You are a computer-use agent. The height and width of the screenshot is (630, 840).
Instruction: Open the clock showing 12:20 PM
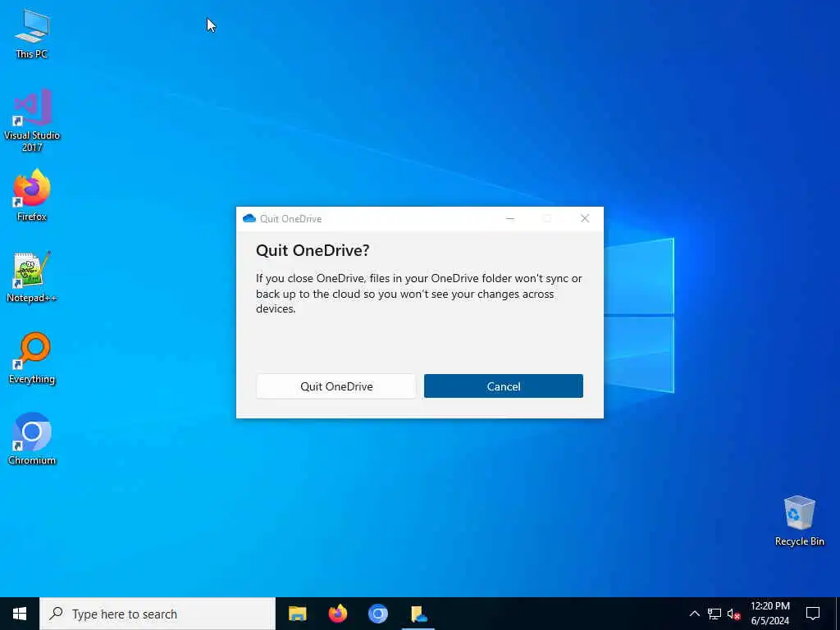[x=769, y=614]
